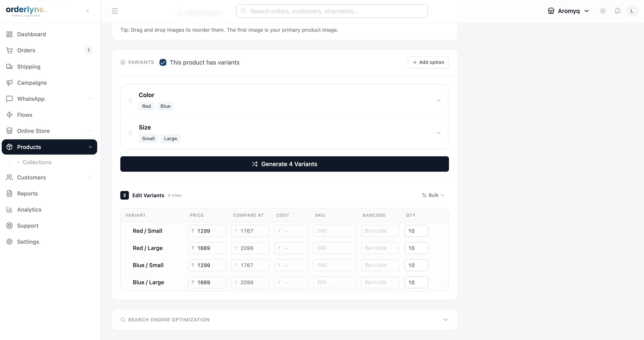Click the WhatsApp chat bubble icon
Image resolution: width=644 pixels, height=340 pixels.
click(9, 99)
